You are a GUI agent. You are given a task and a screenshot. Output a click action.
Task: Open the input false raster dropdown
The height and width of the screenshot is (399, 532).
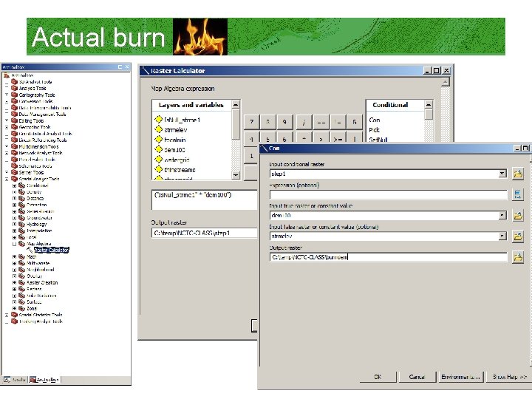[502, 236]
